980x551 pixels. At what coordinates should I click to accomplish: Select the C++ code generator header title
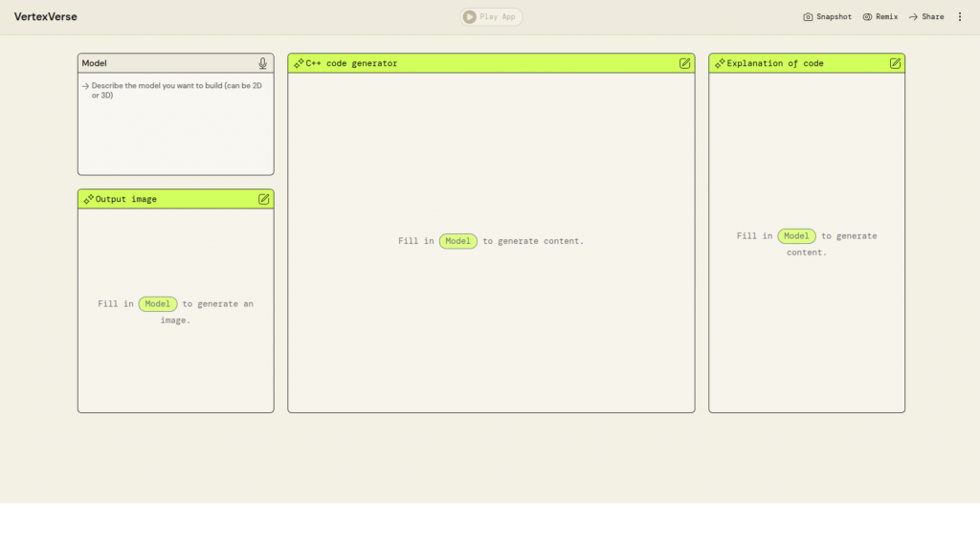(x=351, y=63)
